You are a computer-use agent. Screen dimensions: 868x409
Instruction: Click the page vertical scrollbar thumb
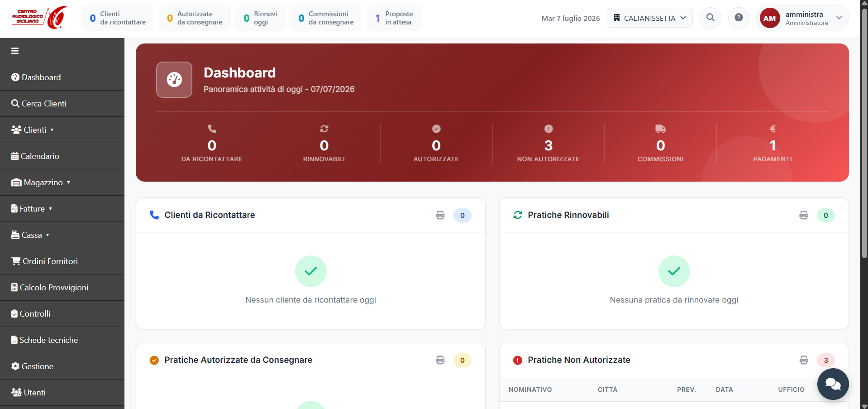pyautogui.click(x=864, y=133)
